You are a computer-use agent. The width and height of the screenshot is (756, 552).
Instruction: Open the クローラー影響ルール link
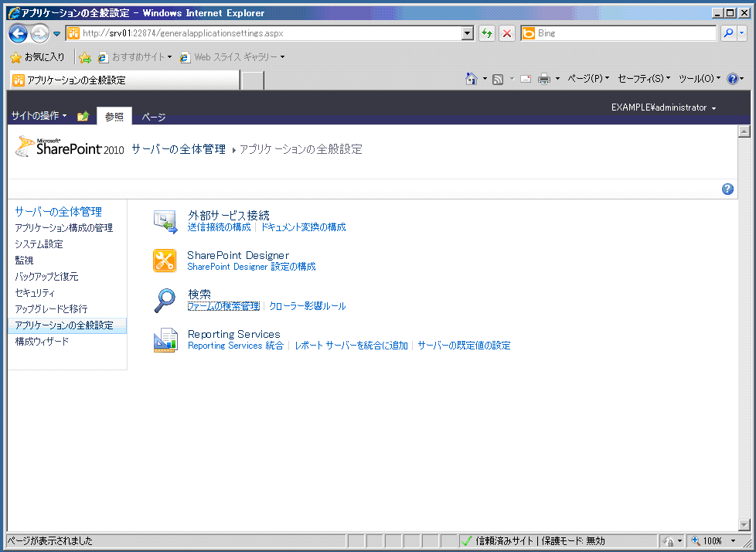(x=308, y=306)
